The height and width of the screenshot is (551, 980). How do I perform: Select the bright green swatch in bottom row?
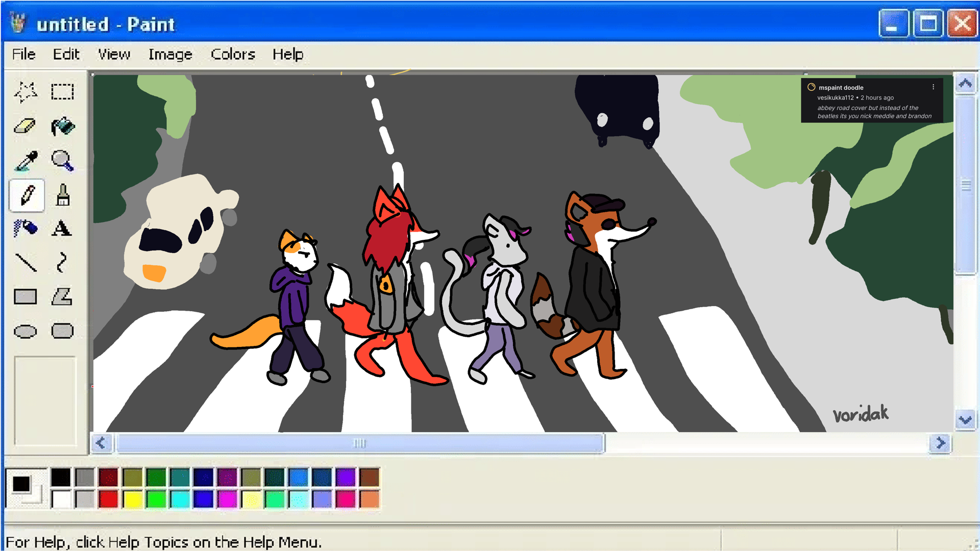click(x=156, y=499)
